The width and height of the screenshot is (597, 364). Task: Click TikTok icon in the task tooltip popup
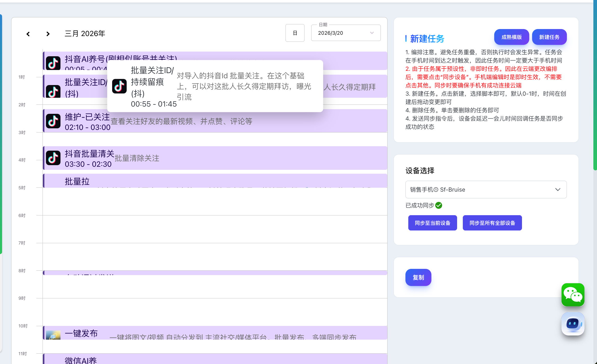[119, 86]
